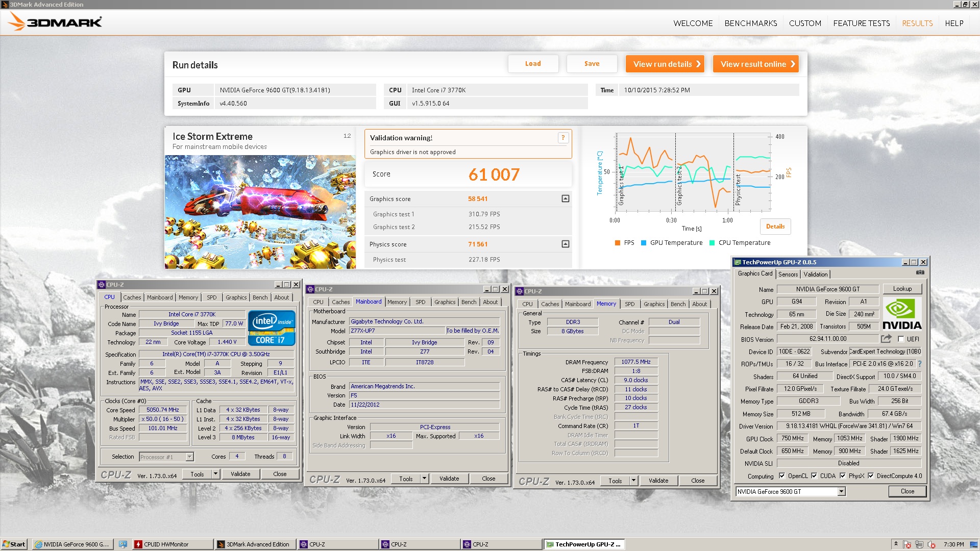Activate the TechPowerUp GPU-Z taskbar item

click(584, 544)
